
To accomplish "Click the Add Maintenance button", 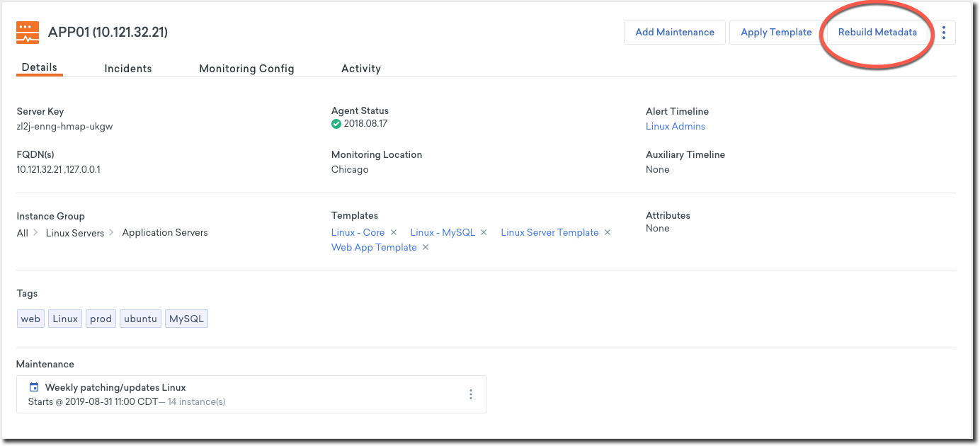I will pos(675,33).
